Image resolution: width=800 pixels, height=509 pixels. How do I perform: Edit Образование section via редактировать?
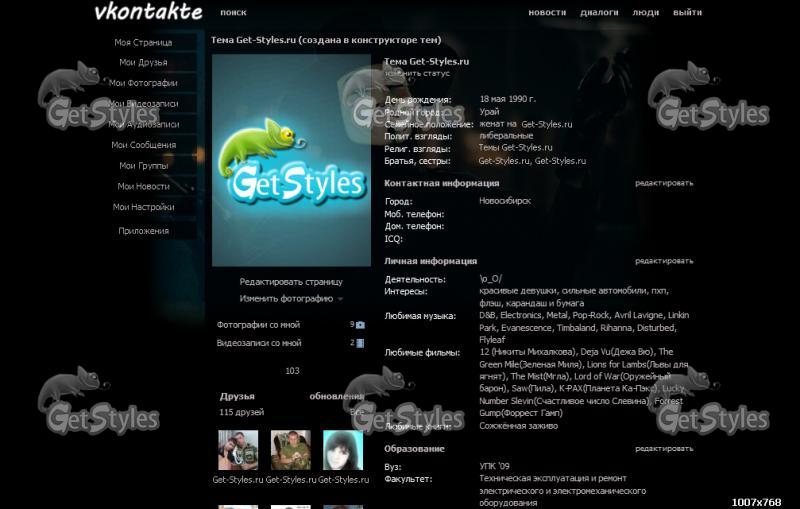tap(664, 448)
